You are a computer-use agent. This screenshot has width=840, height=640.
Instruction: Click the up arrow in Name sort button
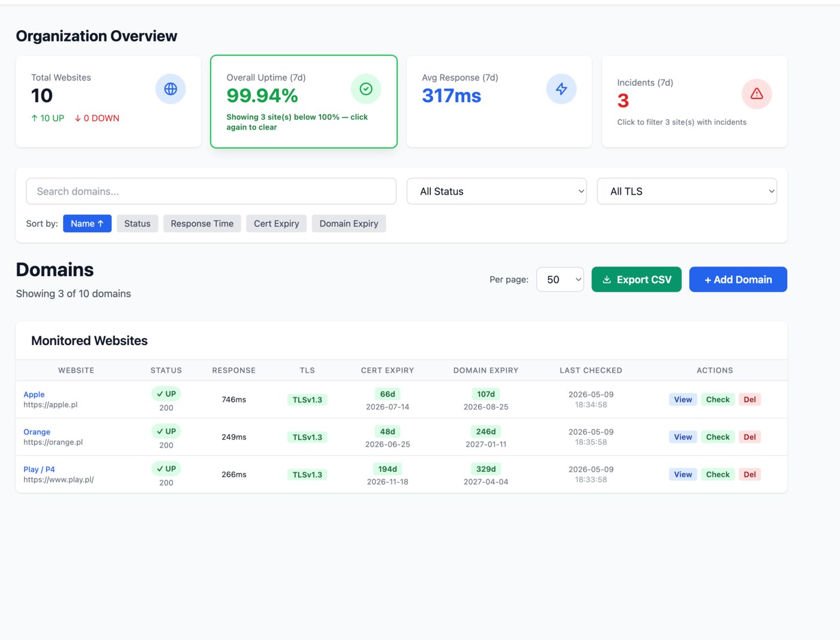101,223
